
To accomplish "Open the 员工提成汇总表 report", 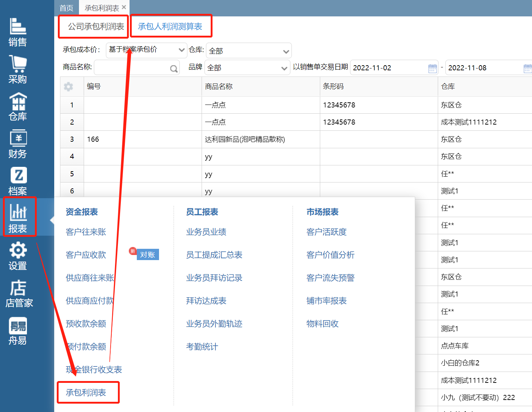I will click(x=214, y=255).
